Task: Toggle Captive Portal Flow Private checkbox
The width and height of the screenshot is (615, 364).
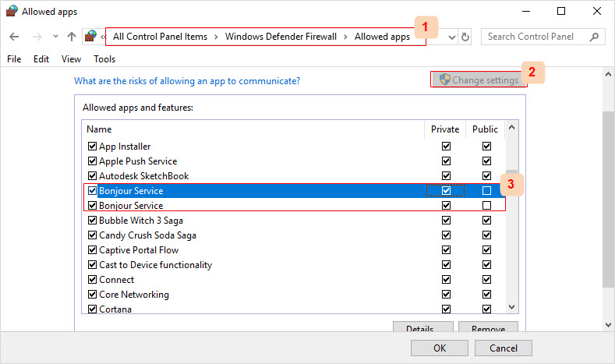Action: click(x=447, y=250)
